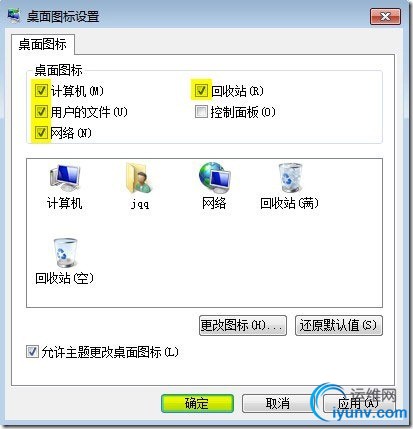This screenshot has width=413, height=429.
Task: Toggle 允许主题更改桌面图标(L) checkbox
Action: (32, 352)
